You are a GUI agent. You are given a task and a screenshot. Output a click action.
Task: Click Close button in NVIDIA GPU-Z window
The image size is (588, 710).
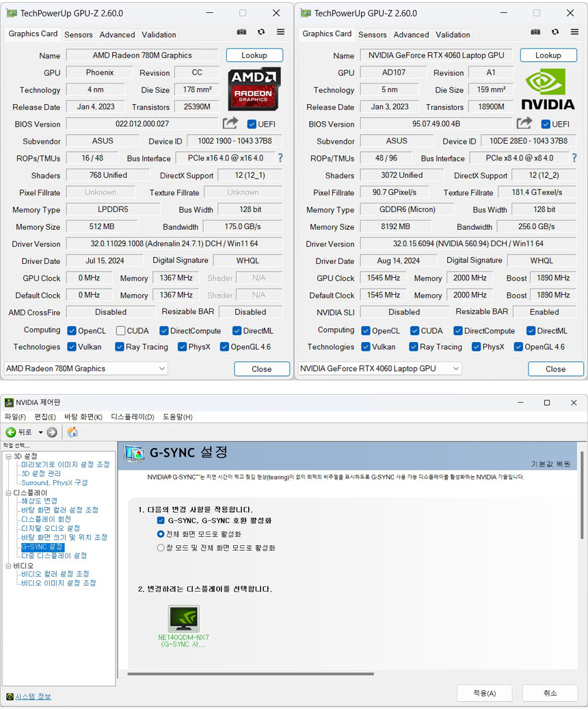pos(555,369)
